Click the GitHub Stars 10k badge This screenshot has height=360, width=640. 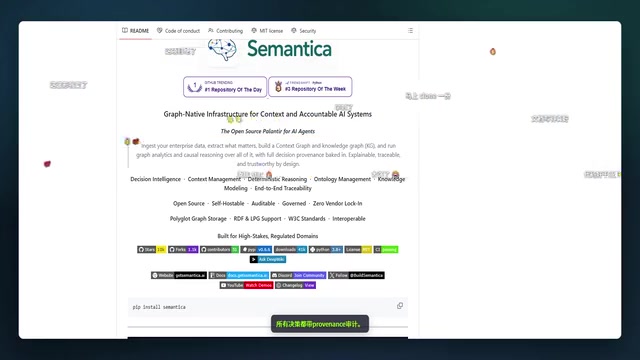click(151, 249)
